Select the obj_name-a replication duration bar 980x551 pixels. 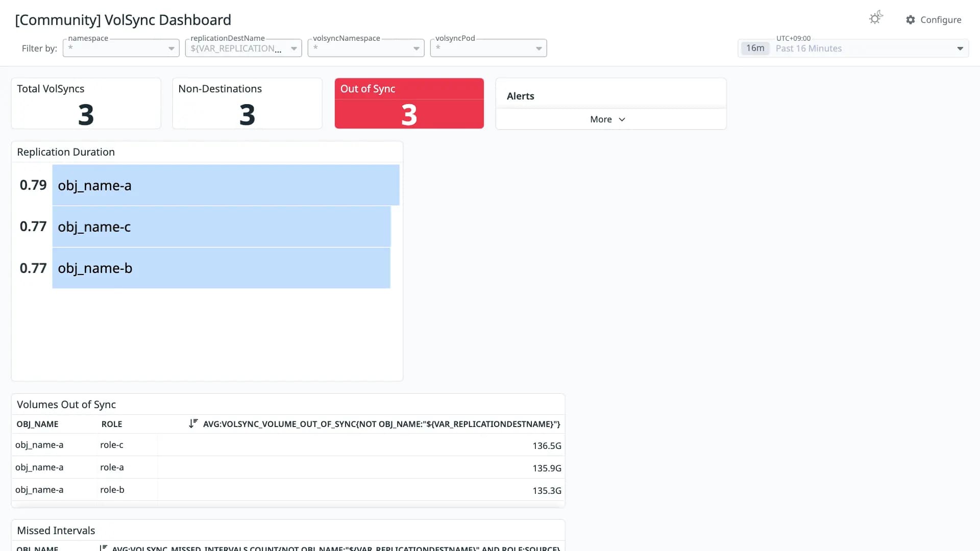tap(226, 185)
